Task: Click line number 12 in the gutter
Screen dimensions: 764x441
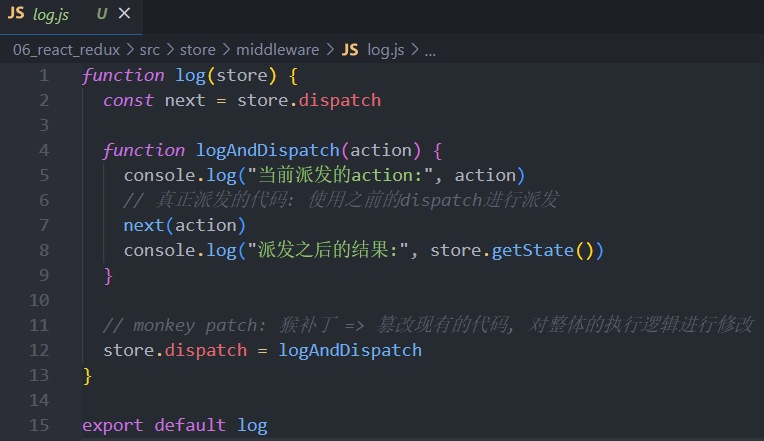Action: [39, 350]
